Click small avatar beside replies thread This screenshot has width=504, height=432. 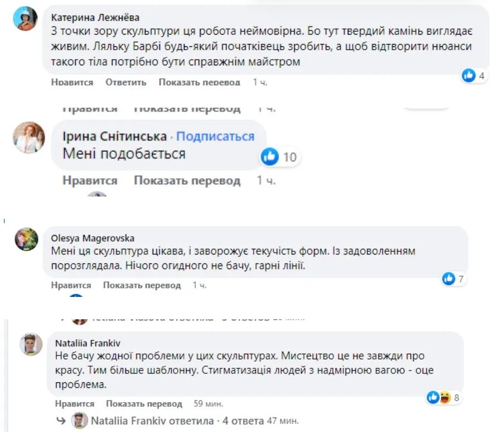point(80,420)
